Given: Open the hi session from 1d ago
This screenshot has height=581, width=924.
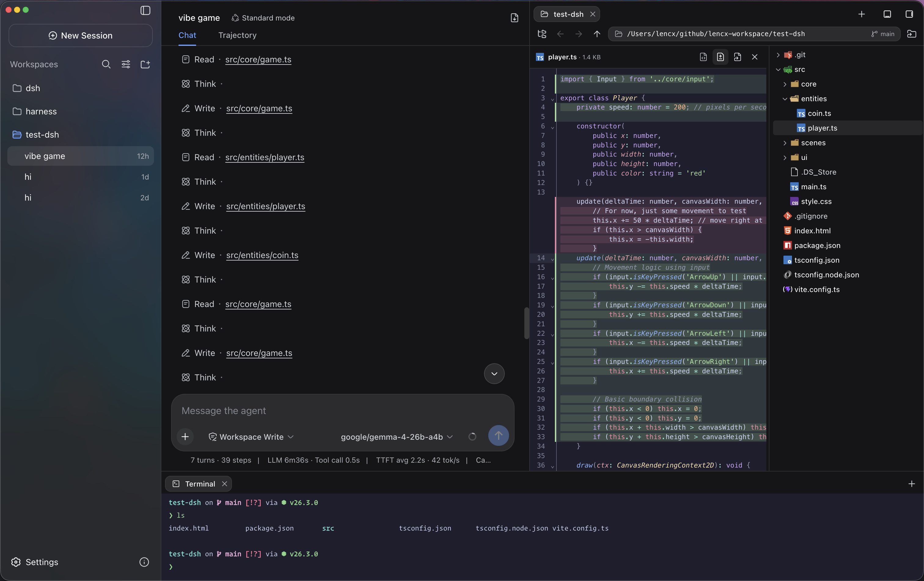Looking at the screenshot, I should pos(81,177).
